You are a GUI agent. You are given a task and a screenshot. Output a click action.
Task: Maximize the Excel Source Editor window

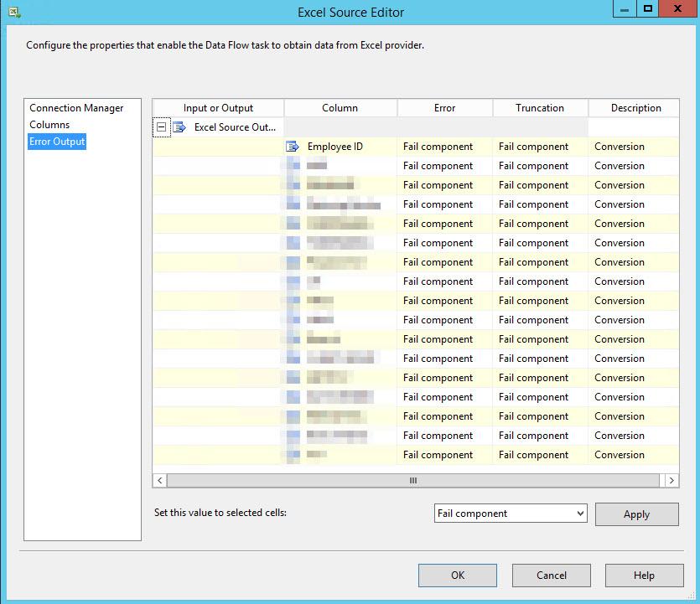pos(648,9)
